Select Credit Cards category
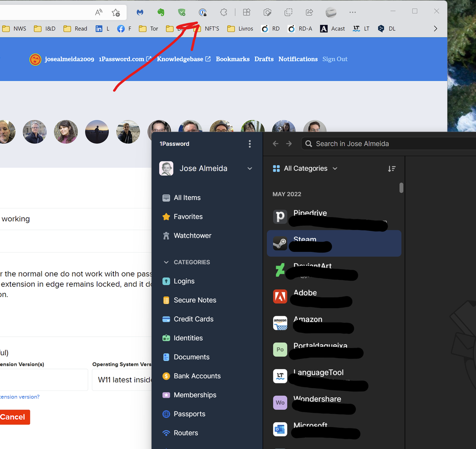Screen dimensions: 476x449 tap(193, 319)
